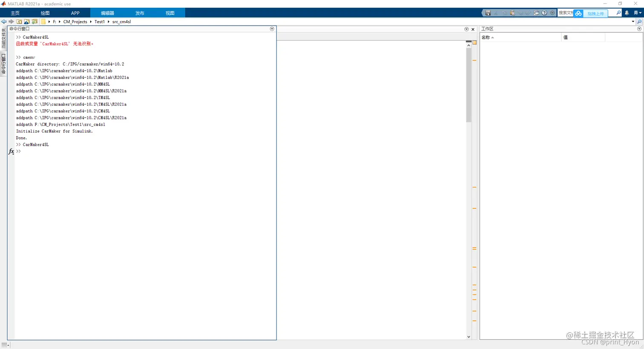
Task: Click the Cut scissors icon
Action: click(x=496, y=13)
